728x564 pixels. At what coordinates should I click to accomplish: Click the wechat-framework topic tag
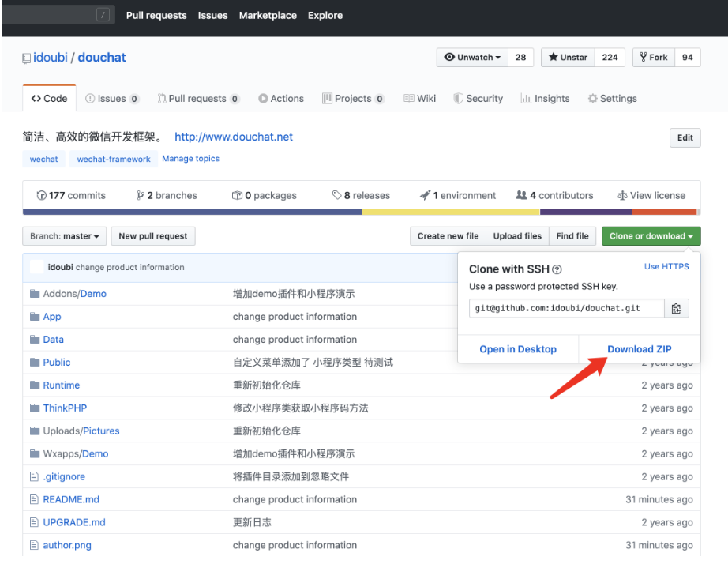point(114,159)
